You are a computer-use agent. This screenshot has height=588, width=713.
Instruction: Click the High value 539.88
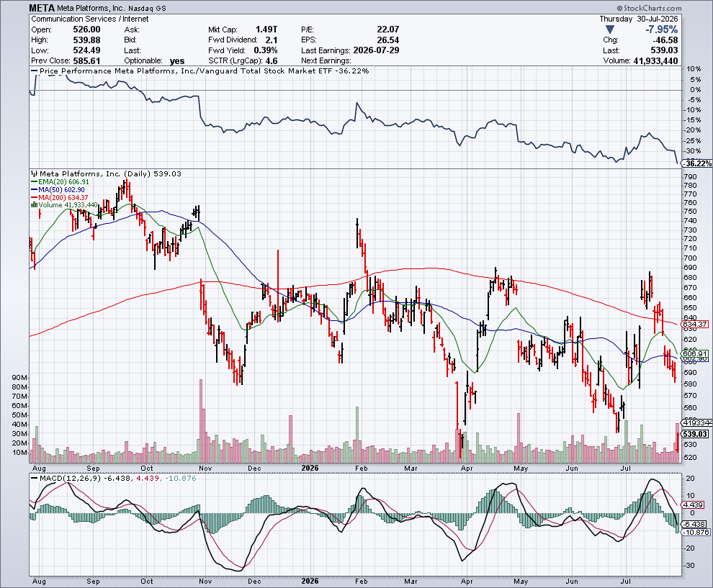(x=87, y=40)
